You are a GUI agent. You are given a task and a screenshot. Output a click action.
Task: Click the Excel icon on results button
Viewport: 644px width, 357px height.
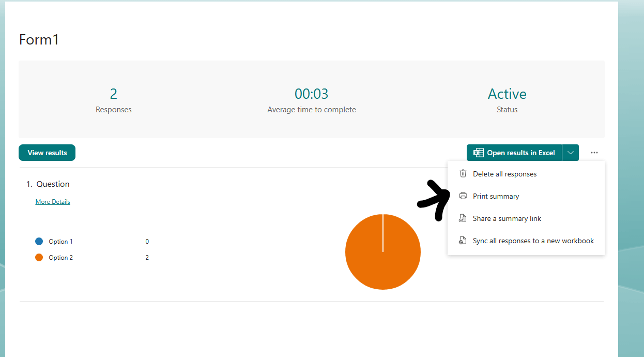click(479, 153)
